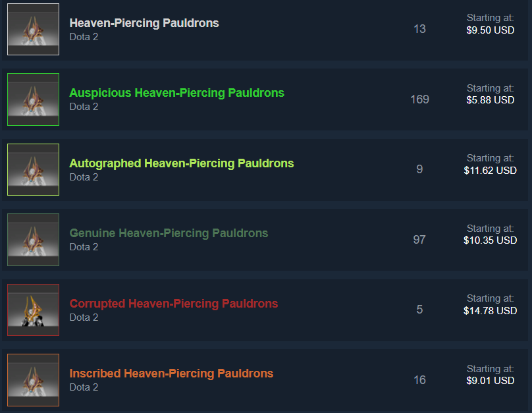
Task: Open the Heaven-Piercing Pauldrons listing title
Action: pos(144,23)
